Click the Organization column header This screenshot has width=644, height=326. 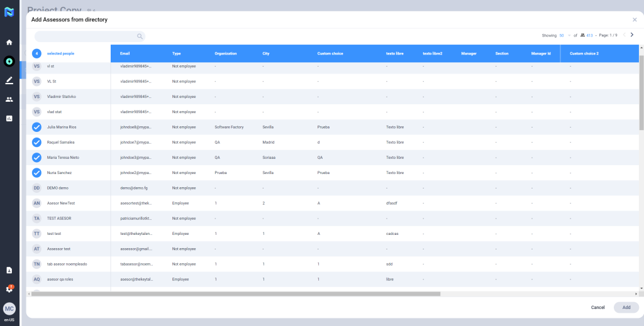pyautogui.click(x=225, y=53)
